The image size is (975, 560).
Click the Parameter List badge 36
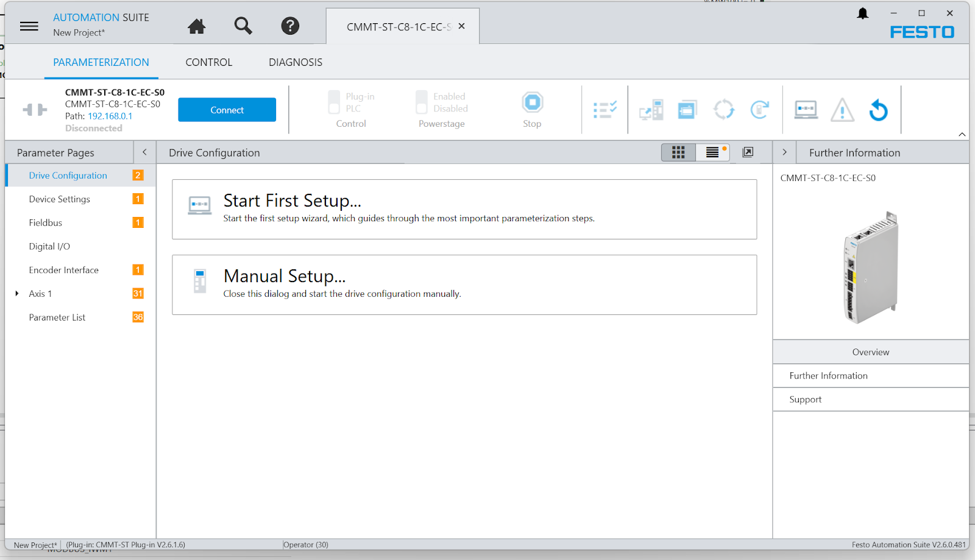[138, 317]
